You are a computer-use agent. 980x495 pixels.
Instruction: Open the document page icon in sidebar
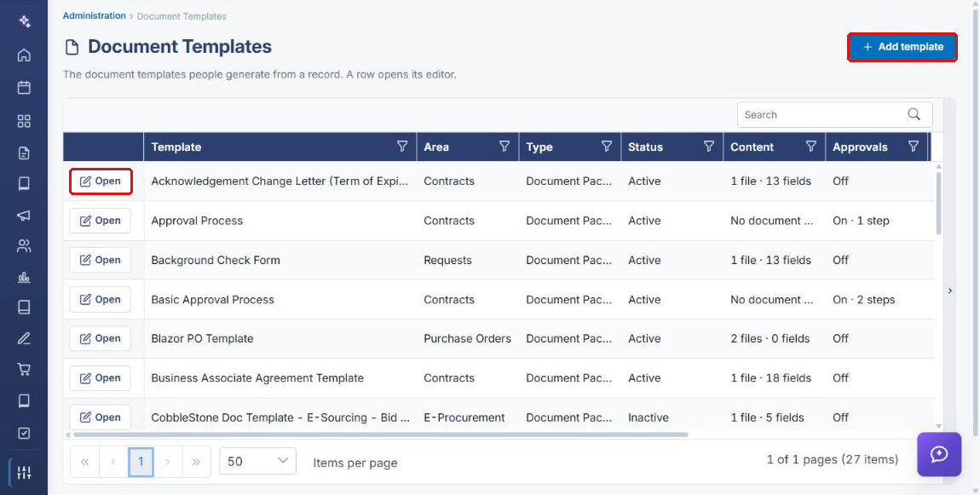pyautogui.click(x=24, y=153)
